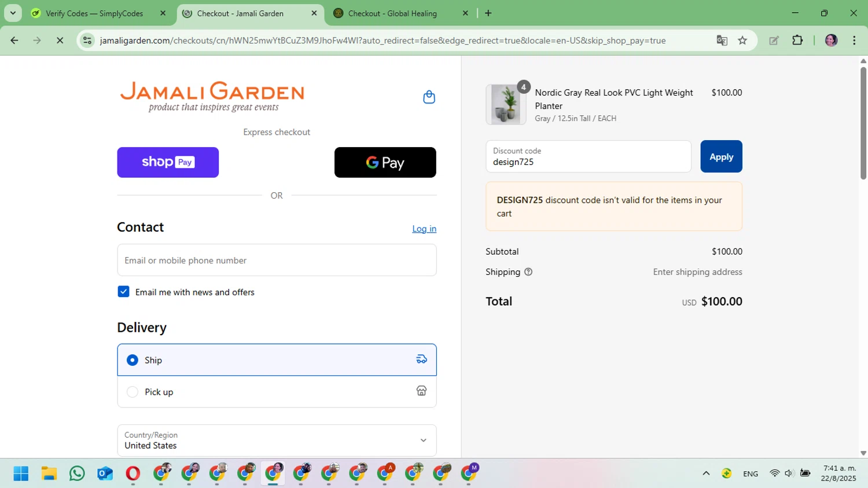Open Outlook from the taskbar
Image resolution: width=868 pixels, height=488 pixels.
pos(105,474)
